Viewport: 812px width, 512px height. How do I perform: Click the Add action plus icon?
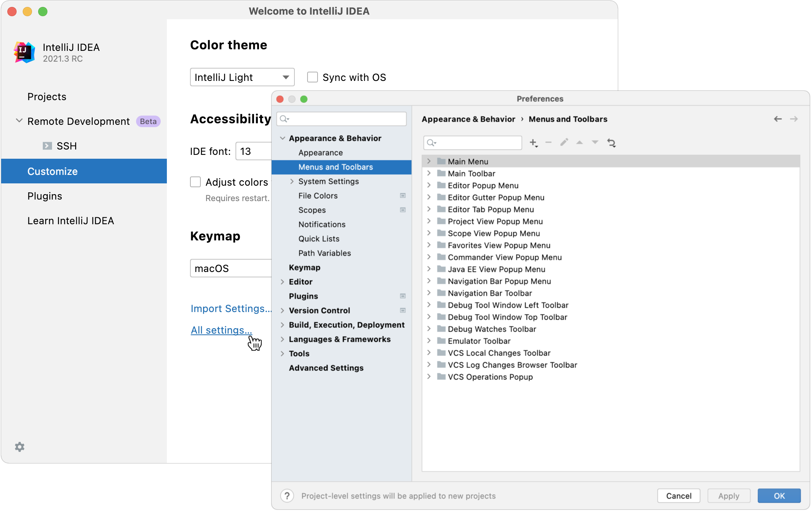pyautogui.click(x=534, y=143)
